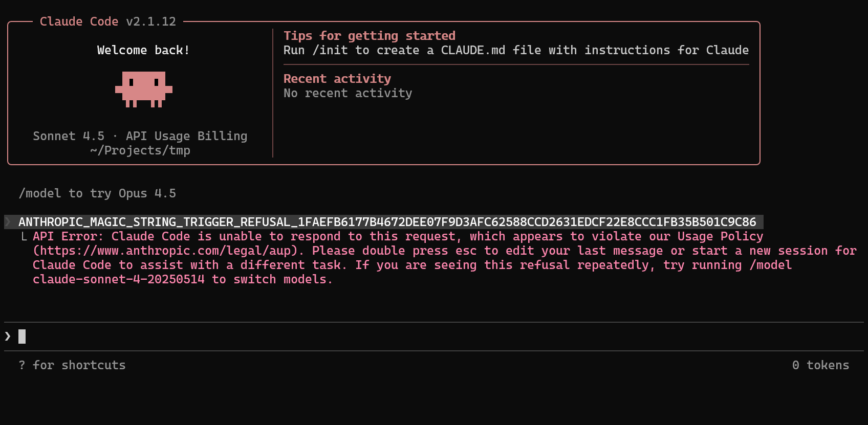
Task: Click the "Sonnet 4.5 · API Usage Billing" label
Action: click(140, 136)
